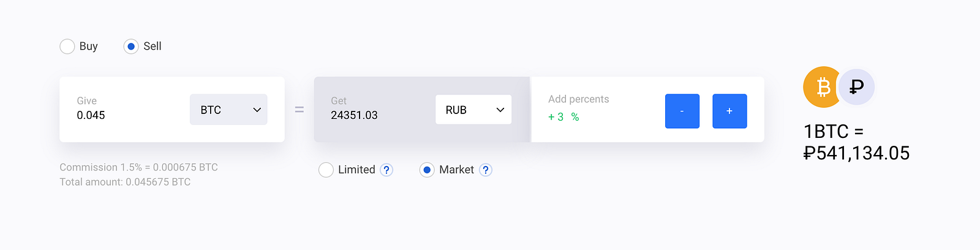Click the Give amount input field
Image resolution: width=980 pixels, height=250 pixels.
(x=123, y=115)
